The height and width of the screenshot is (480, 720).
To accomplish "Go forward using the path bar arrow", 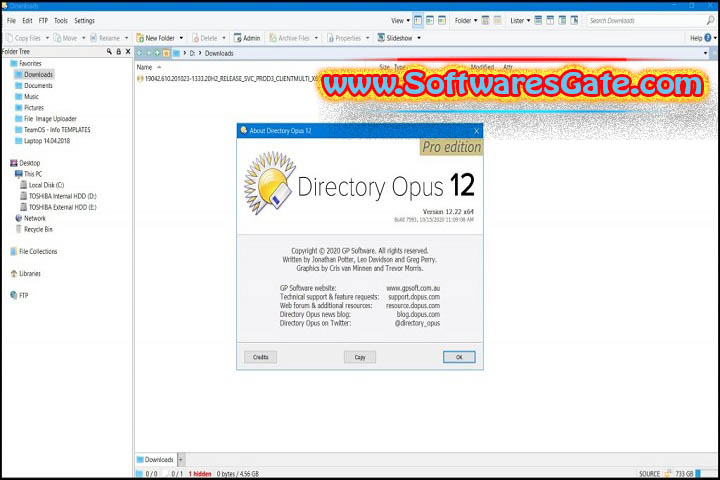I will click(148, 53).
